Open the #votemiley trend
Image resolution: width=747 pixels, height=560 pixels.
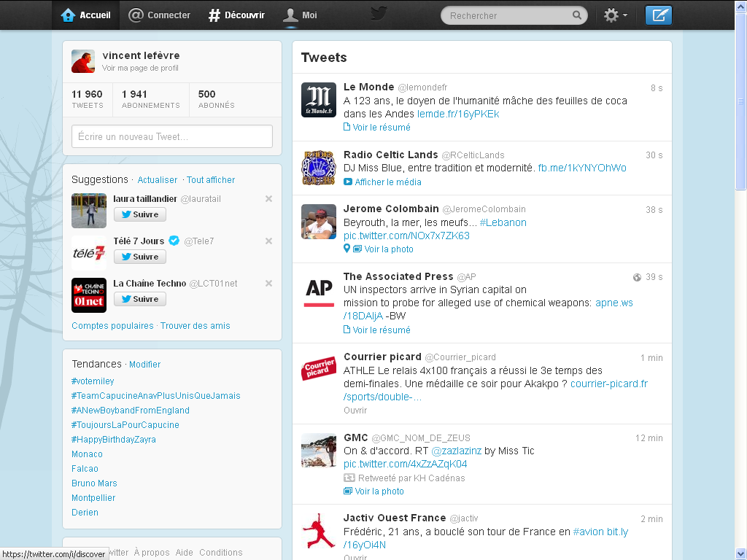(93, 381)
